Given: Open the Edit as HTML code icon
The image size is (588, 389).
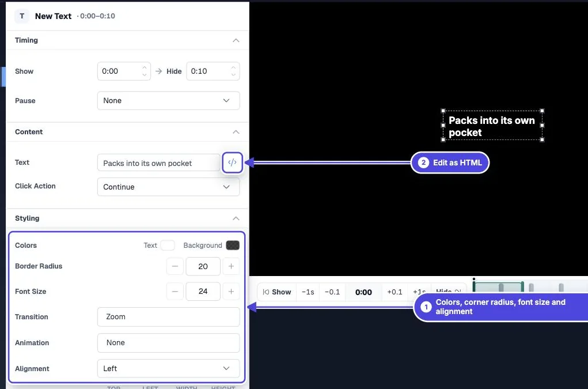Looking at the screenshot, I should click(232, 163).
